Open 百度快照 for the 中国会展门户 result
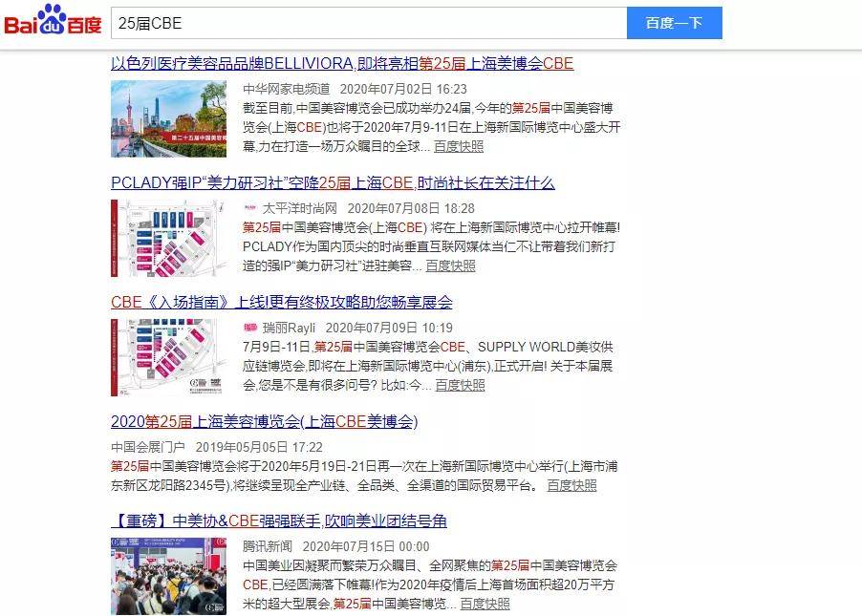The height and width of the screenshot is (616, 862). 571,486
